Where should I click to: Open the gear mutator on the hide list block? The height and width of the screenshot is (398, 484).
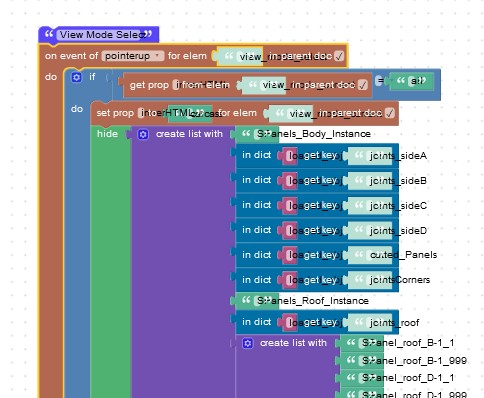pyautogui.click(x=143, y=134)
